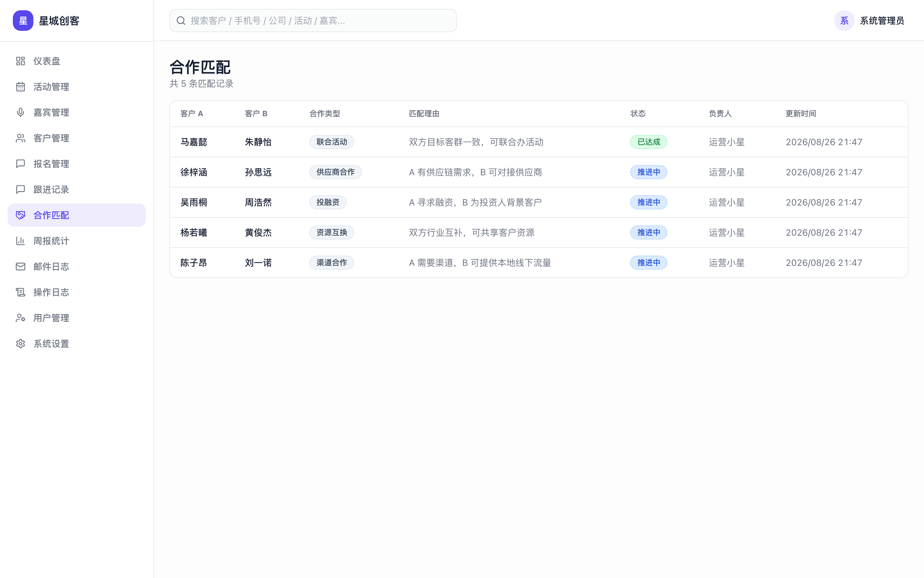The image size is (924, 578).
Task: Open 系统设置 menu item
Action: coord(77,344)
